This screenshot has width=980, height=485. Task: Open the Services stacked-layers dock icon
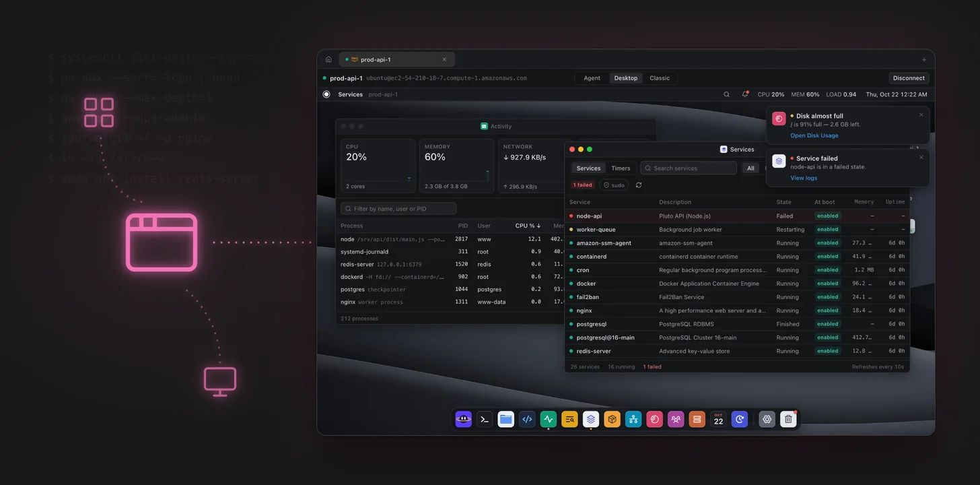(591, 419)
